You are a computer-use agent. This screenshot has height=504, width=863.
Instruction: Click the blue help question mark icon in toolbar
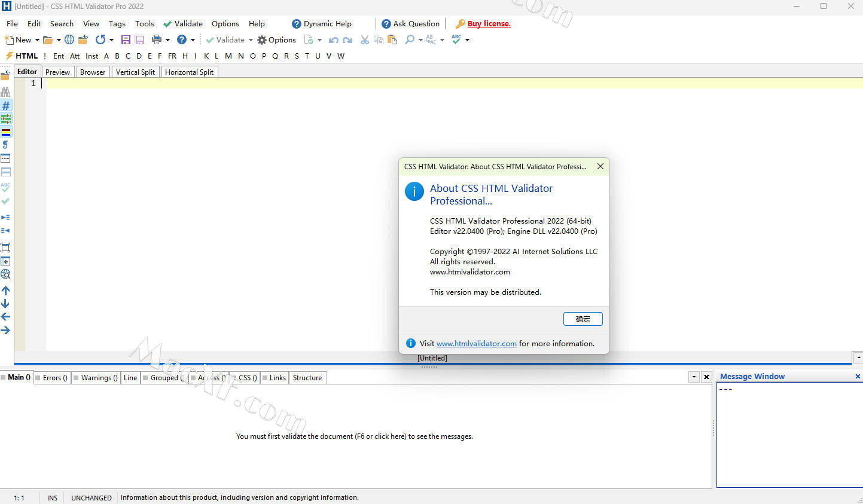tap(182, 40)
